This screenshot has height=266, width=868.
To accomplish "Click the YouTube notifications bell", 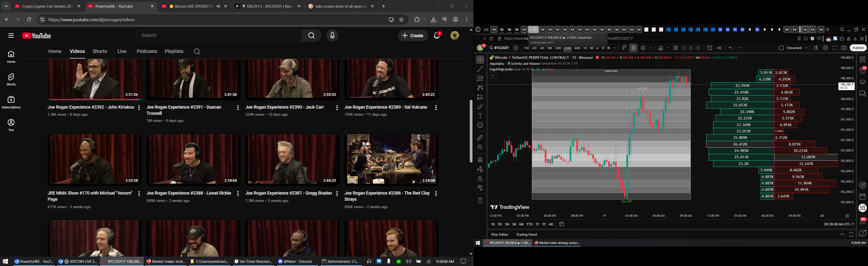I will [x=437, y=36].
